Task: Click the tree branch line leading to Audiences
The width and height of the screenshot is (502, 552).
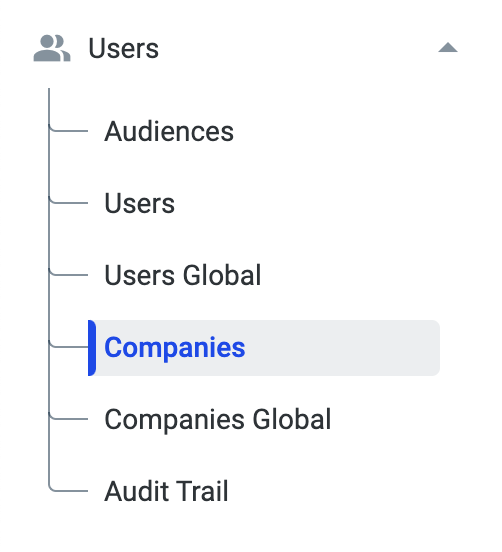Action: point(69,131)
